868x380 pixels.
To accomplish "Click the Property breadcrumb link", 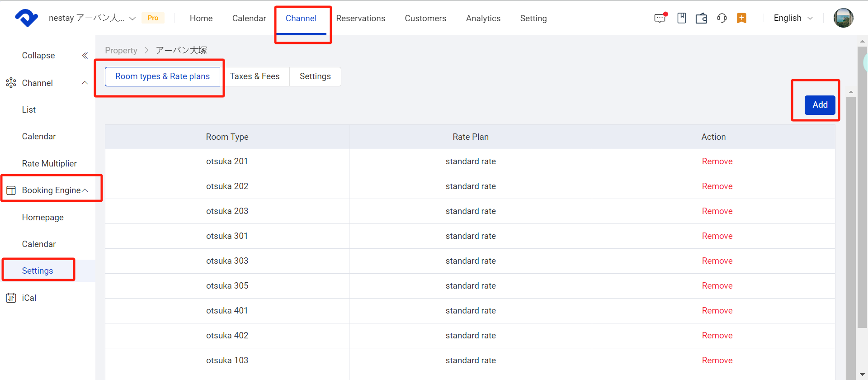I will 121,51.
